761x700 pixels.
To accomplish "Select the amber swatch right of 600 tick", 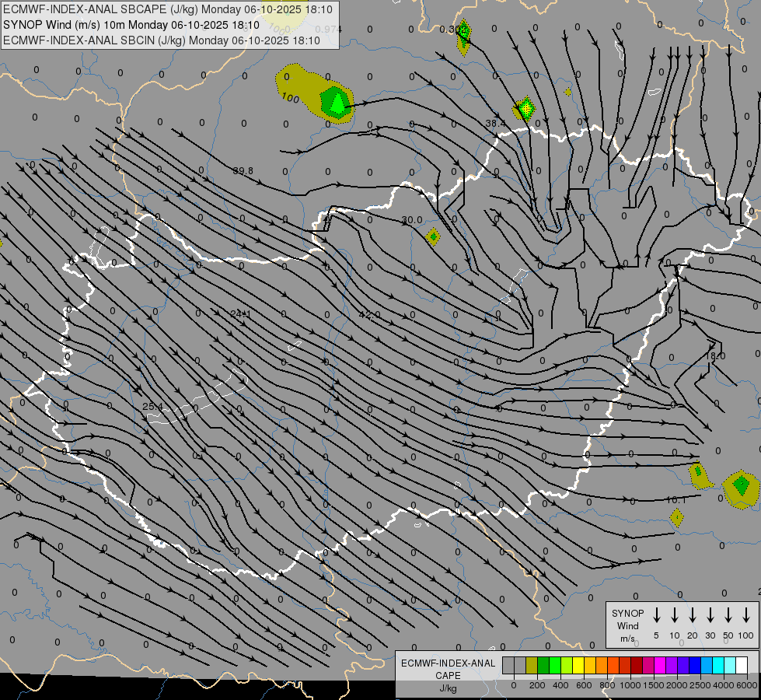I will click(x=590, y=665).
